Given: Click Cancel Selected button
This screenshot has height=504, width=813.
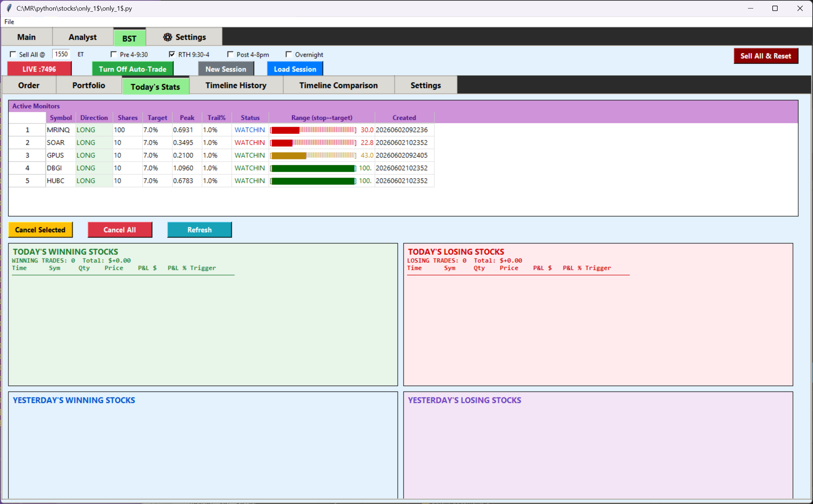Looking at the screenshot, I should (40, 230).
